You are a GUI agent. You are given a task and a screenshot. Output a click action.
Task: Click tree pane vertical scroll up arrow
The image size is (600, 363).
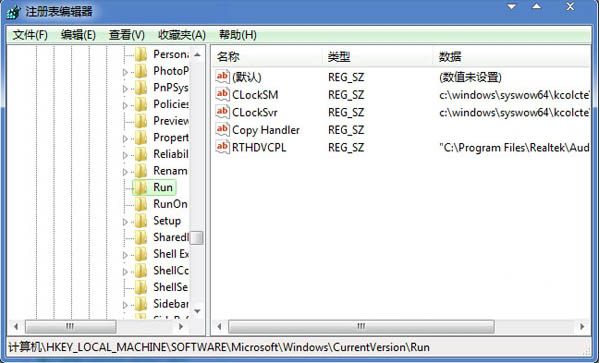coord(197,55)
